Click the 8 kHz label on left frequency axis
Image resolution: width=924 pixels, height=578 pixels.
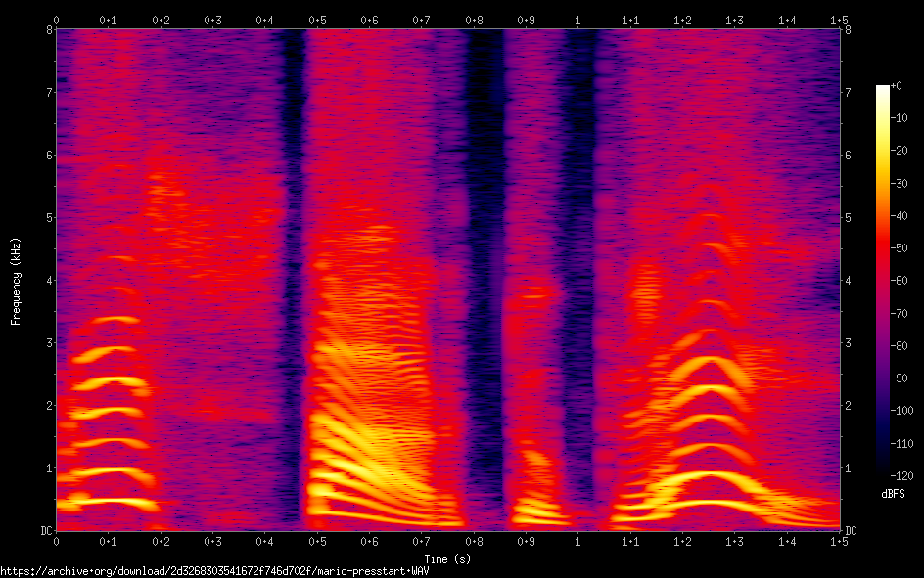tap(48, 29)
